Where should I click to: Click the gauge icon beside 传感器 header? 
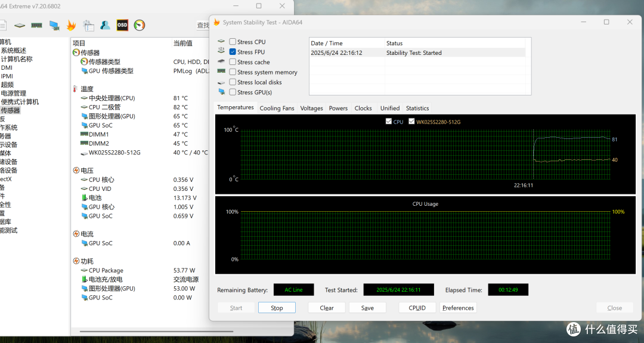(x=76, y=52)
